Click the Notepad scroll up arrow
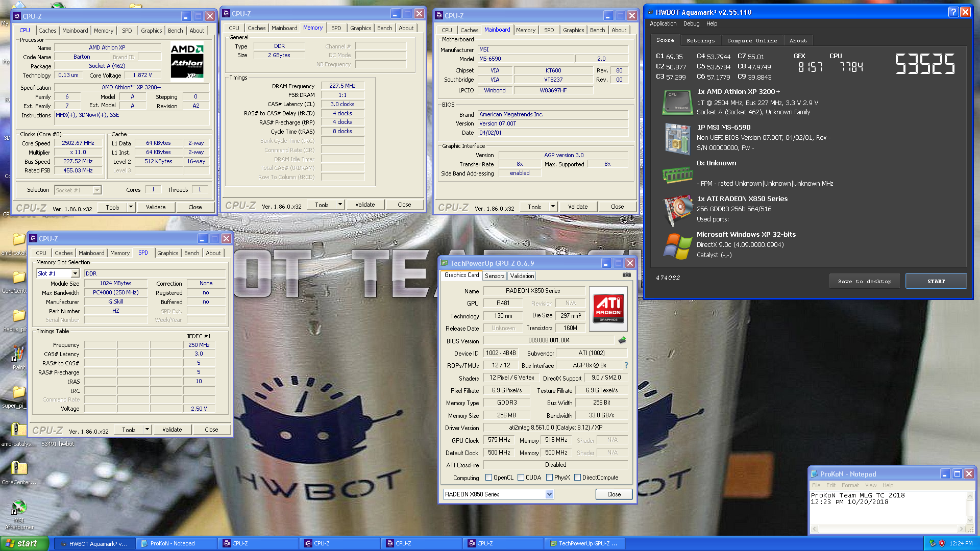Viewport: 980px width, 551px height. coord(970,496)
